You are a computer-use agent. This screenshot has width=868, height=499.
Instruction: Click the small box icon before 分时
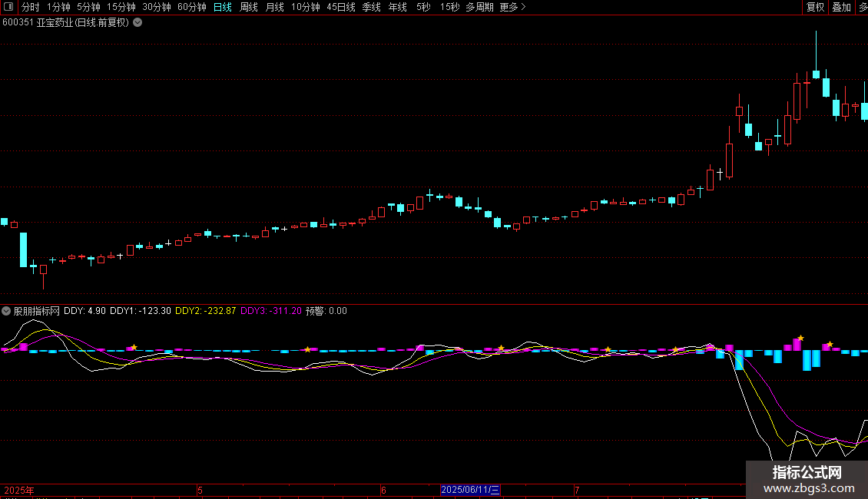(x=8, y=7)
